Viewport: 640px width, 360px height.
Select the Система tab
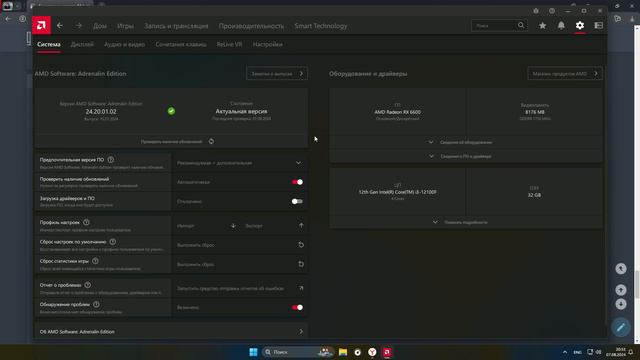click(x=49, y=44)
